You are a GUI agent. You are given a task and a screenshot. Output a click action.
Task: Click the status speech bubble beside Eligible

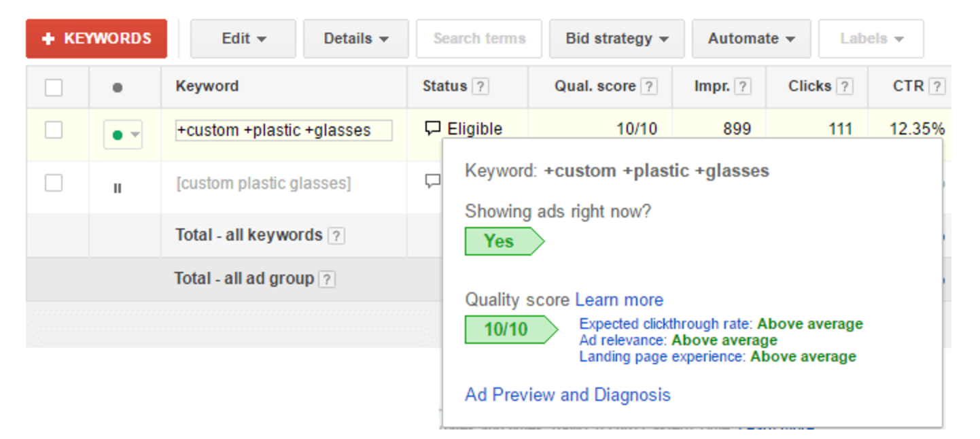(x=432, y=128)
